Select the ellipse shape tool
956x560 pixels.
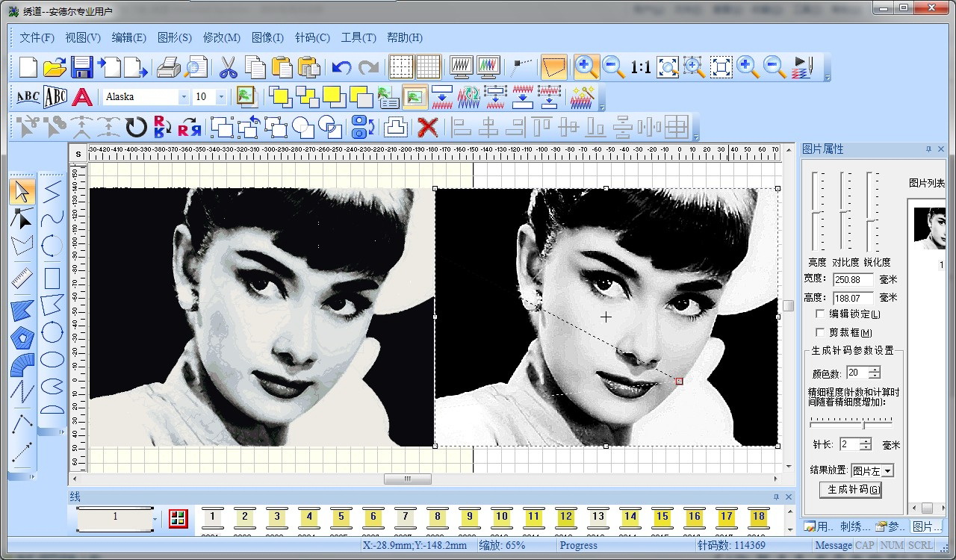pyautogui.click(x=52, y=359)
